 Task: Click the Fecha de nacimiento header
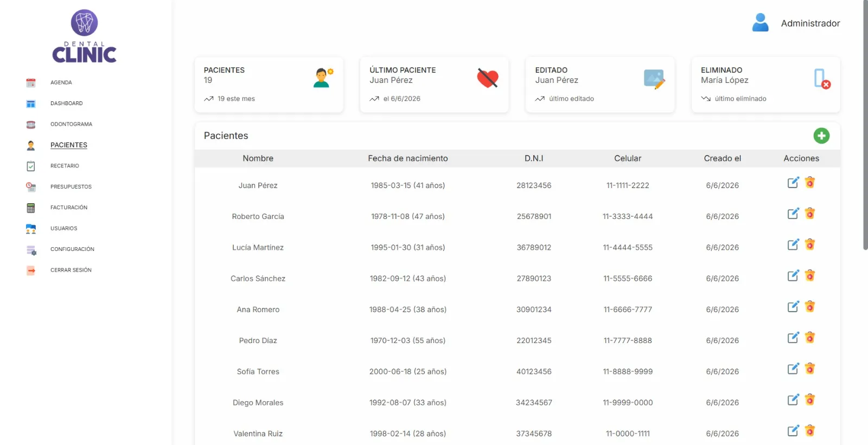408,158
